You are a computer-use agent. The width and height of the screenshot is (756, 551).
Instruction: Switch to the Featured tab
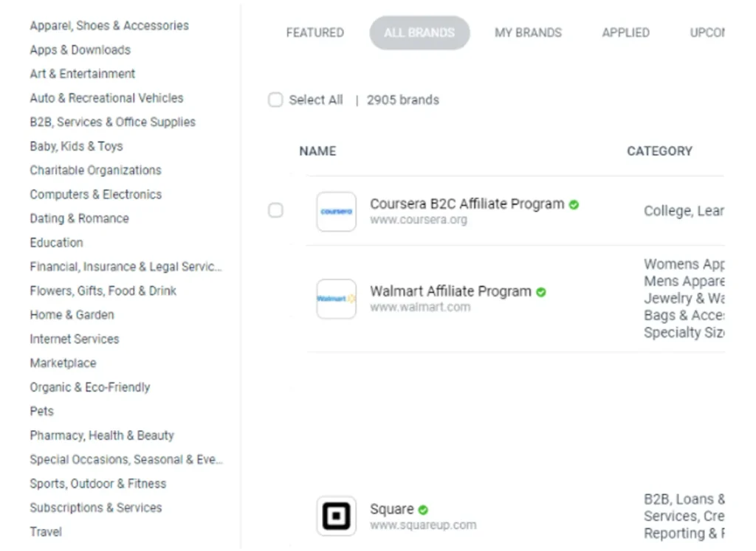point(315,33)
